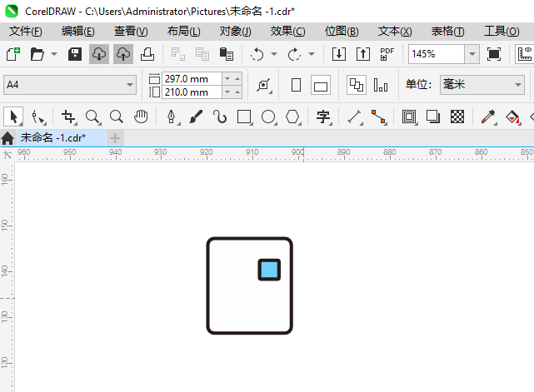Image resolution: width=534 pixels, height=392 pixels.
Task: Open the redo history dropdown
Action: pyautogui.click(x=312, y=54)
